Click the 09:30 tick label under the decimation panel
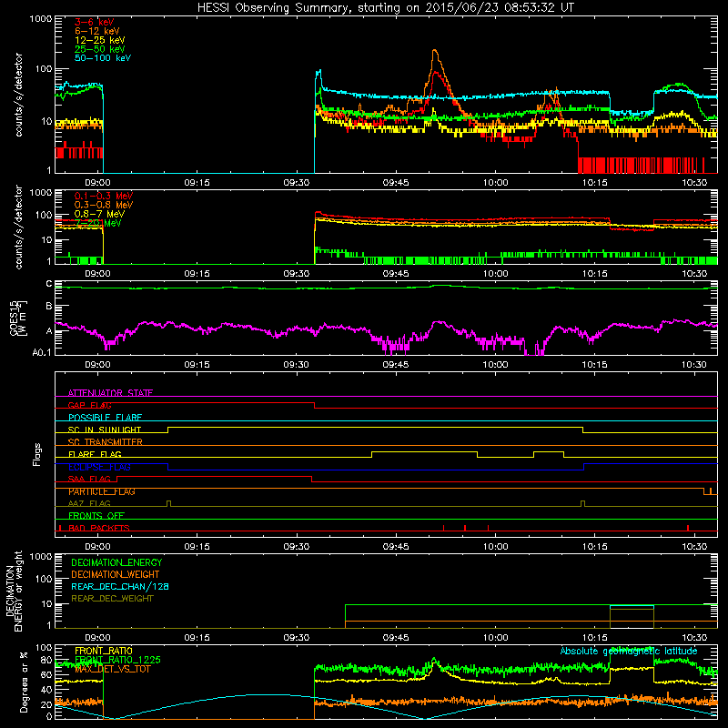 pos(297,638)
